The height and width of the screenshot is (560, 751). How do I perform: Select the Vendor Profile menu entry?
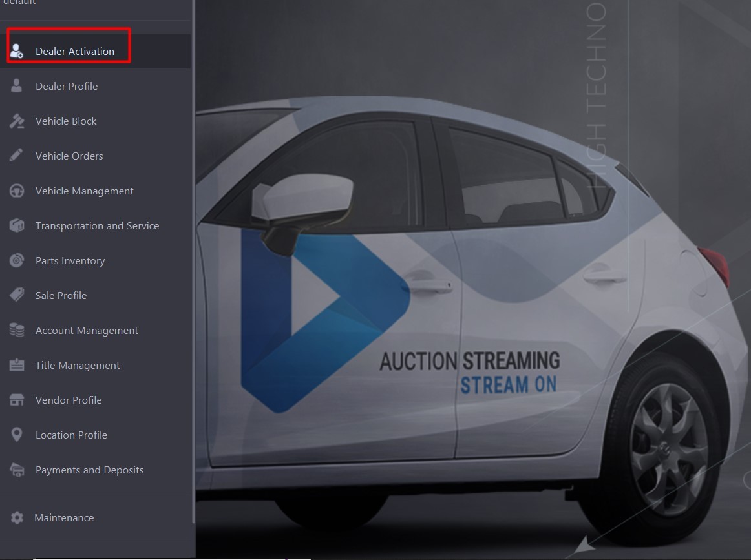[69, 400]
